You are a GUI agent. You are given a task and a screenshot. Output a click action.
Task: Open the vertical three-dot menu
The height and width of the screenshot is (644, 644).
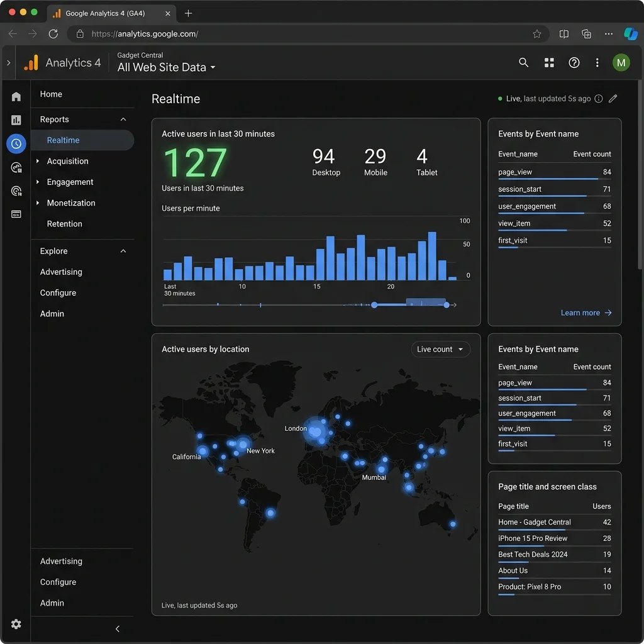point(597,62)
